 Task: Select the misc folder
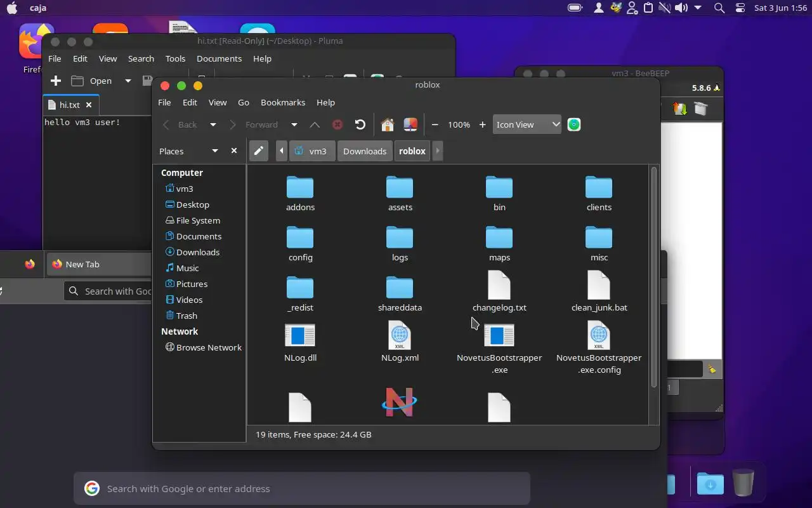pos(599,244)
